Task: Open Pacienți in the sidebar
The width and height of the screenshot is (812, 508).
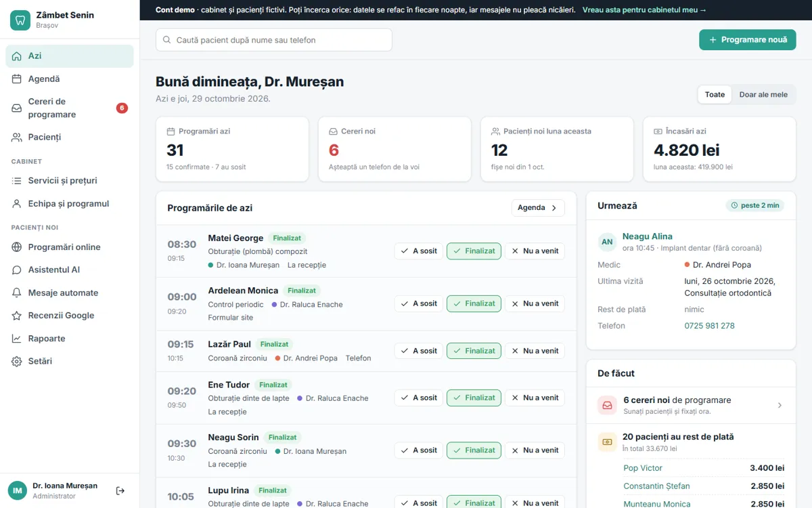Action: (70, 137)
